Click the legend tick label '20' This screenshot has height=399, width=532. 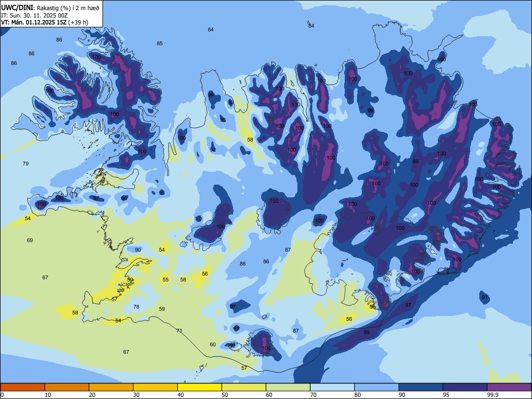pyautogui.click(x=92, y=395)
